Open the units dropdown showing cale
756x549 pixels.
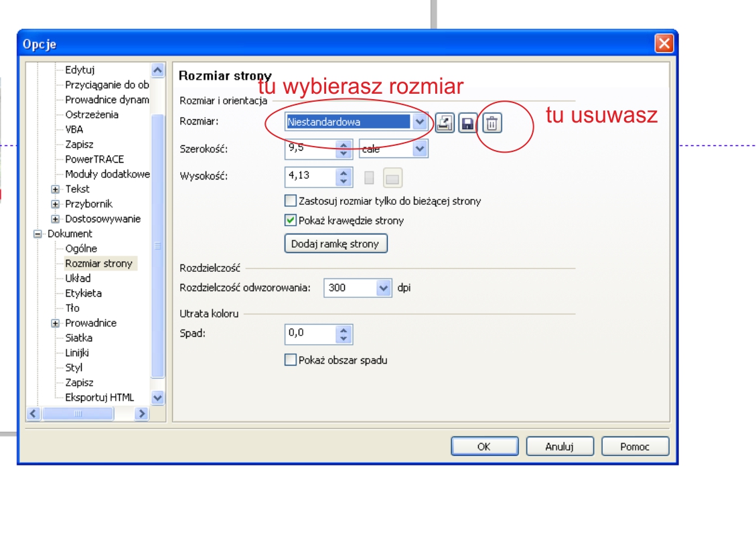pyautogui.click(x=420, y=149)
